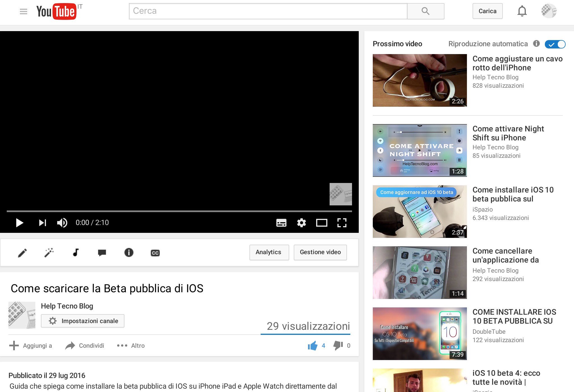Open the DoubleTube iOS 10 thumbnail
574x392 pixels.
[420, 334]
